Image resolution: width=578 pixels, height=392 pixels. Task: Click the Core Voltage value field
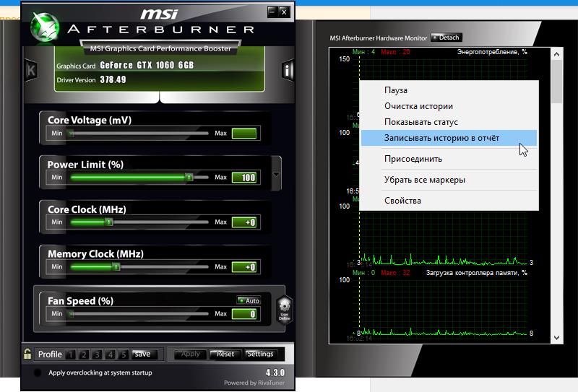tap(244, 133)
